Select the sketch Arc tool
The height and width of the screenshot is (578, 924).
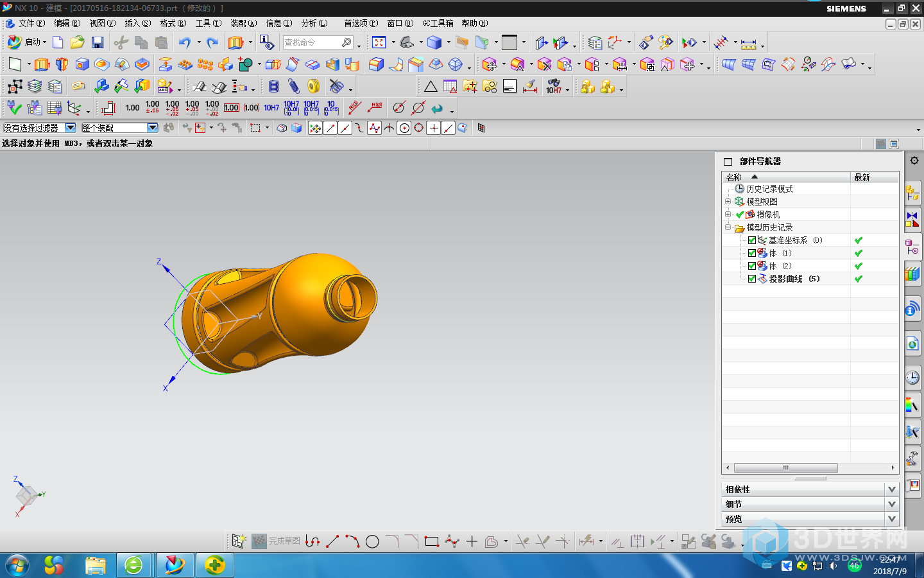tap(352, 541)
